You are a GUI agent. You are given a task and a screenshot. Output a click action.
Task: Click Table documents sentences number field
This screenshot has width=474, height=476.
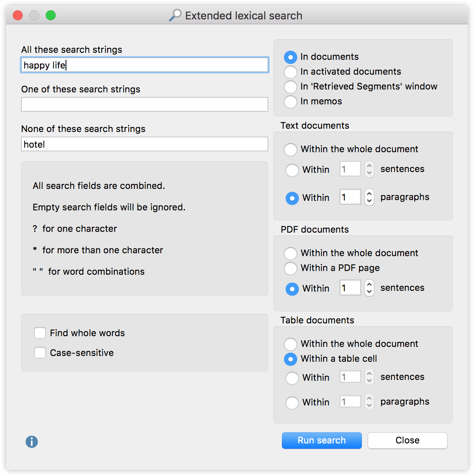(350, 377)
